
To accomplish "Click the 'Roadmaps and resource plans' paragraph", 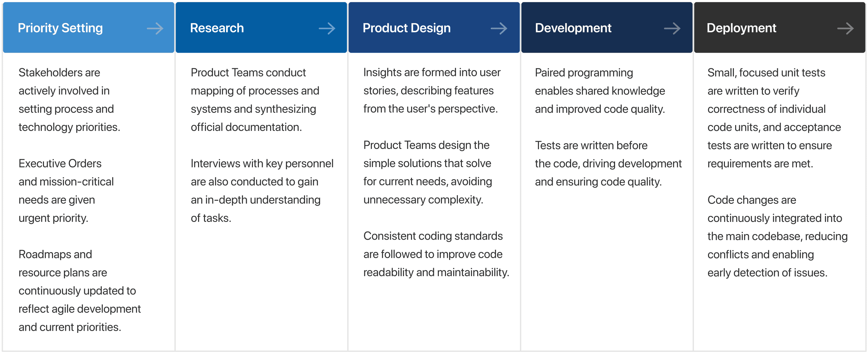I will point(80,291).
